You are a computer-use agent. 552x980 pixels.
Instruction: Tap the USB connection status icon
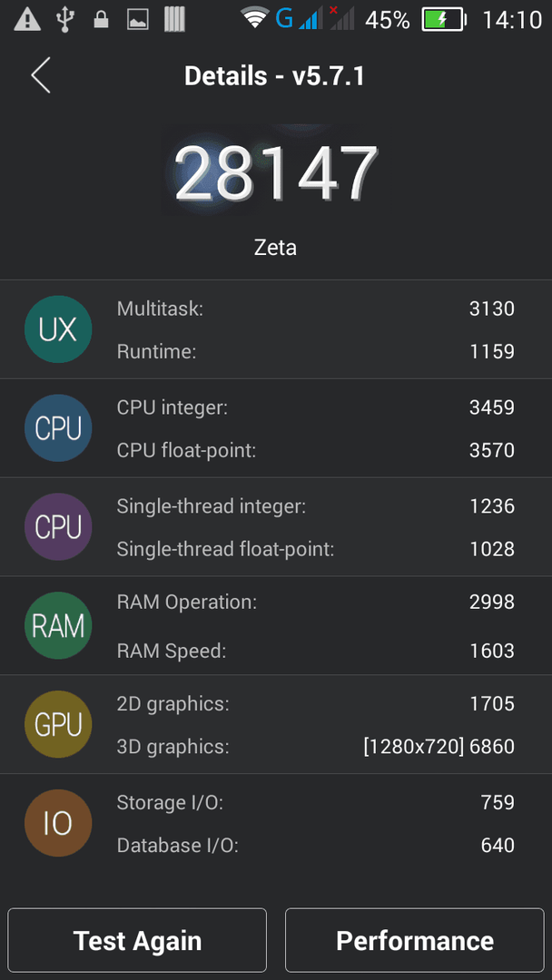(64, 19)
